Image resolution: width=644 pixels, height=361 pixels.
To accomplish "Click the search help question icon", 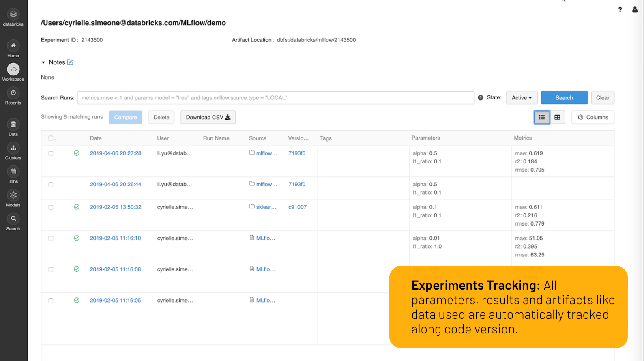I will 481,98.
